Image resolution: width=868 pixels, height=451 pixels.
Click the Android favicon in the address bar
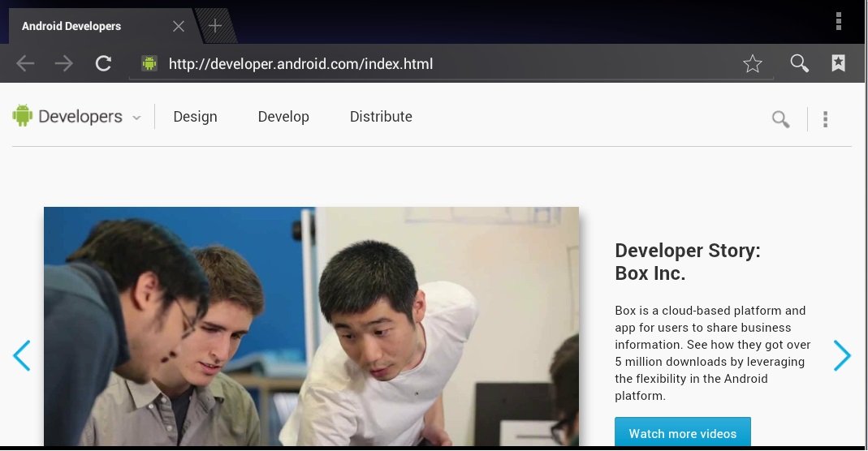pyautogui.click(x=149, y=63)
